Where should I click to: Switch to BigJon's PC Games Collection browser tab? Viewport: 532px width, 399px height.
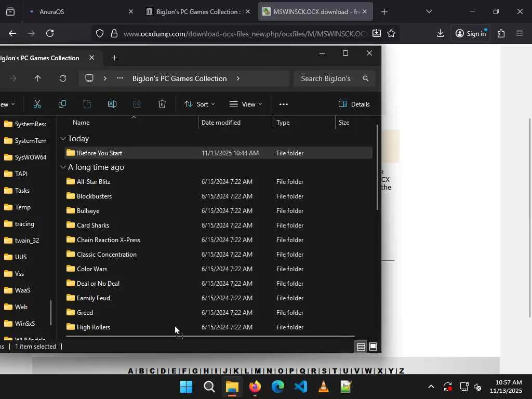[x=198, y=11]
